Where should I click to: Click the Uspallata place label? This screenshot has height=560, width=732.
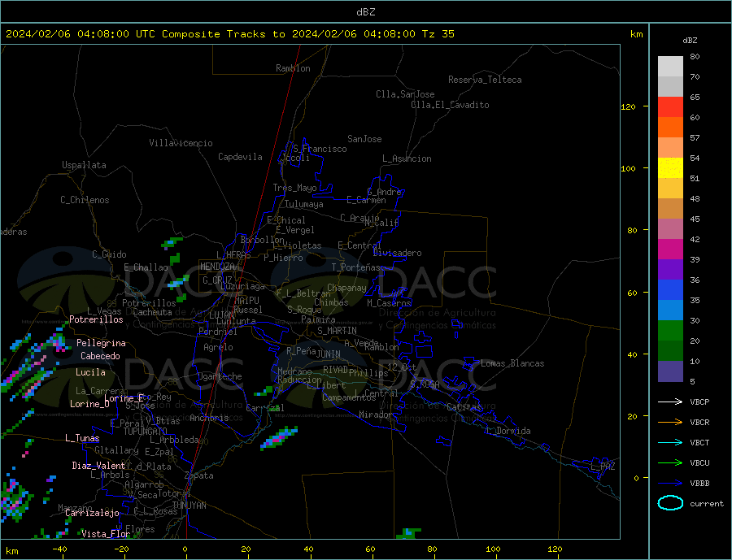coord(84,165)
